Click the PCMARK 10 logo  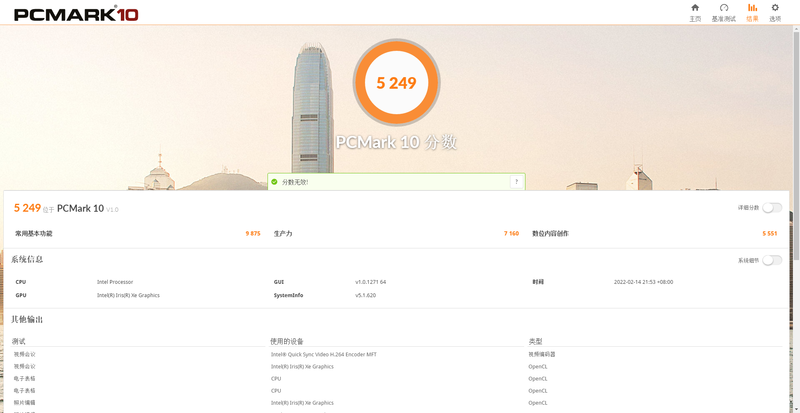coord(76,13)
